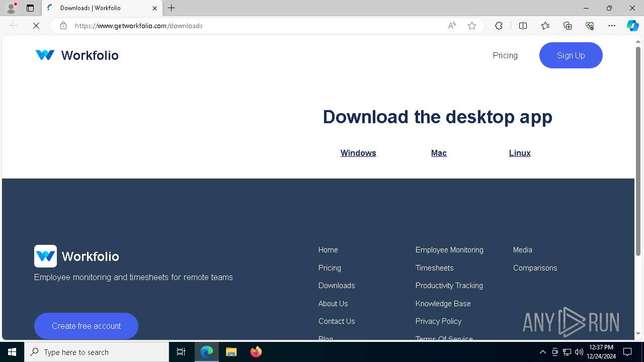Open the Favorites list
644x362 pixels.
click(x=545, y=26)
